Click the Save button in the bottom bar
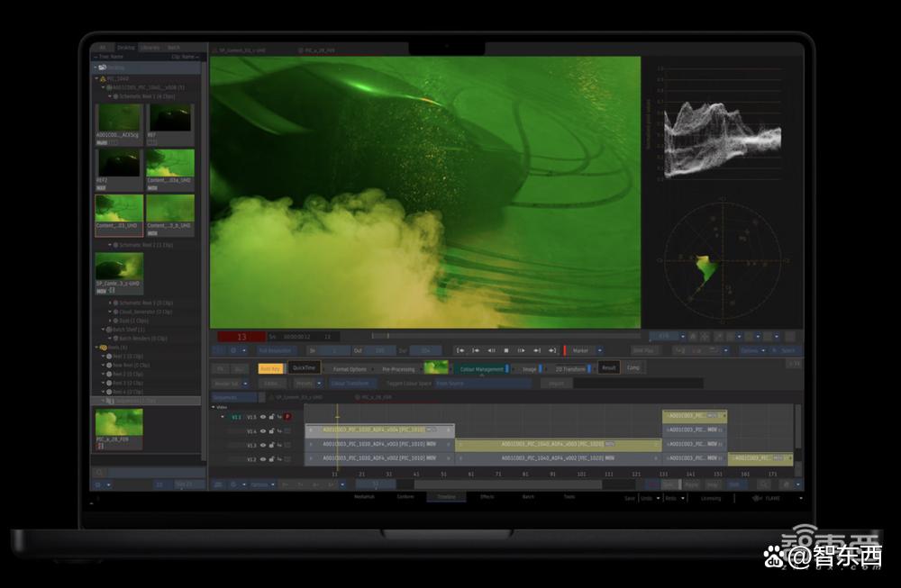Viewport: 901px width, 588px height. pyautogui.click(x=631, y=498)
